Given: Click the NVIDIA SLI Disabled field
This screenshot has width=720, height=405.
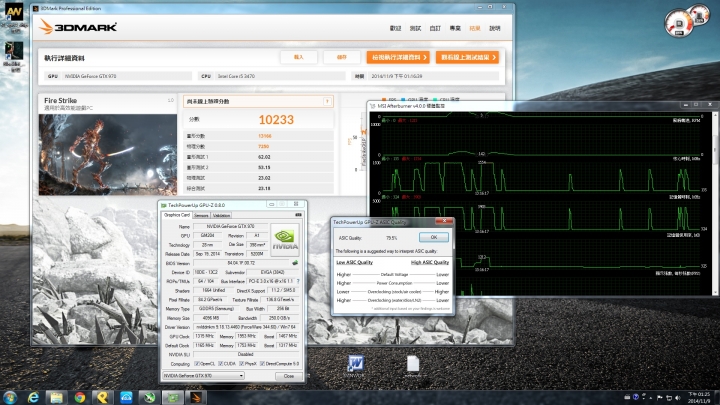Looking at the screenshot, I should (x=247, y=354).
